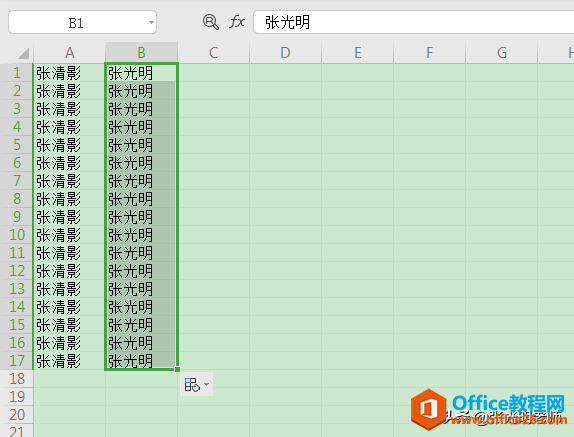This screenshot has width=574, height=437.
Task: Click empty cell A18
Action: tap(70, 378)
